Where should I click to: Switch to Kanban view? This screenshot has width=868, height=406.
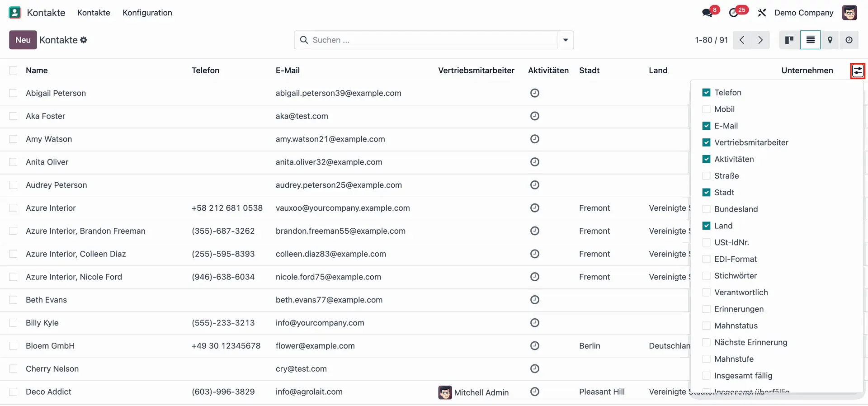pyautogui.click(x=789, y=40)
